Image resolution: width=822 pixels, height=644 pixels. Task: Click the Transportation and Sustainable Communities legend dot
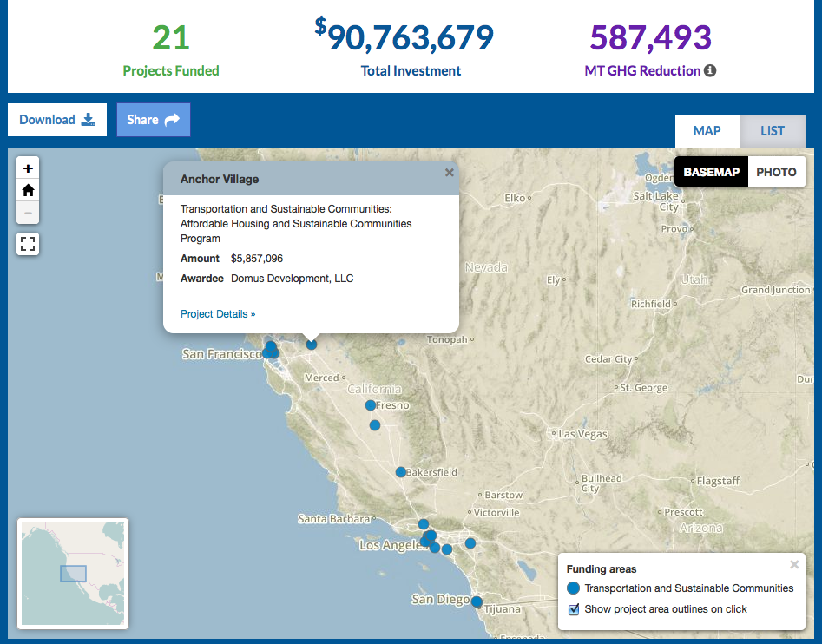click(x=574, y=588)
